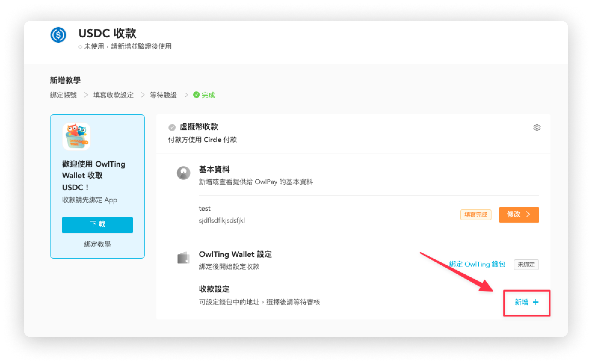Click the 基本資料 heading

(214, 169)
